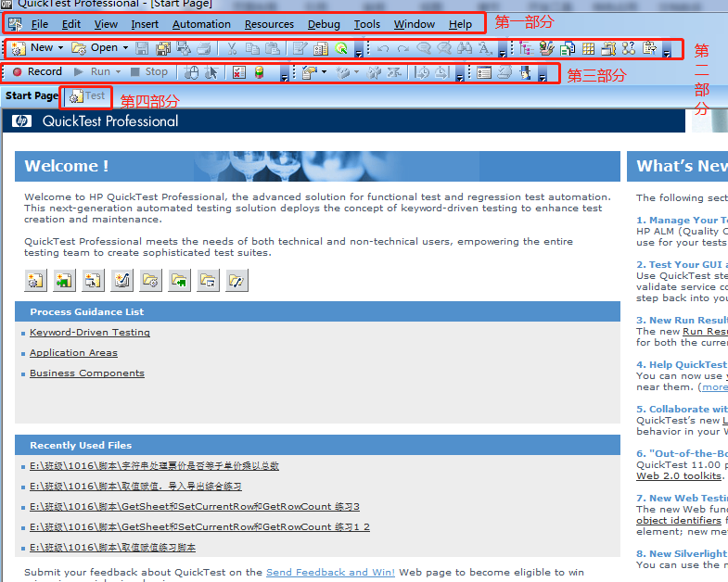
Task: Open the Tools menu
Action: click(x=367, y=24)
